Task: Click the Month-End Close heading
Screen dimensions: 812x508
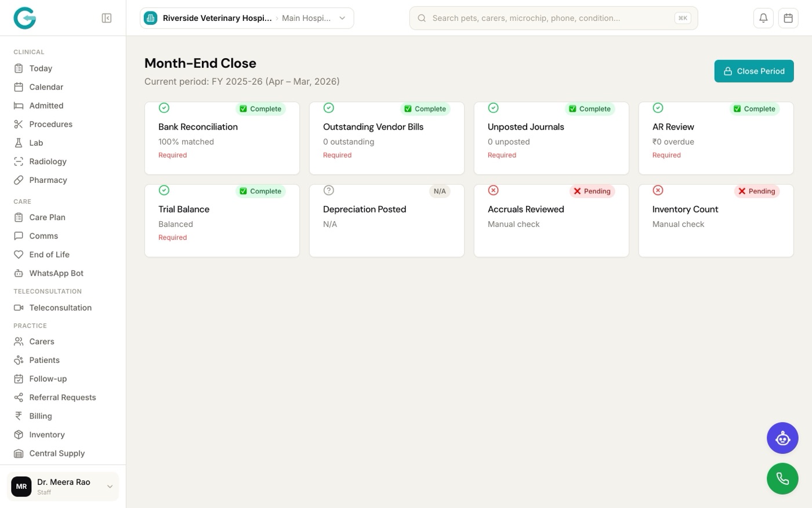Action: click(x=200, y=63)
